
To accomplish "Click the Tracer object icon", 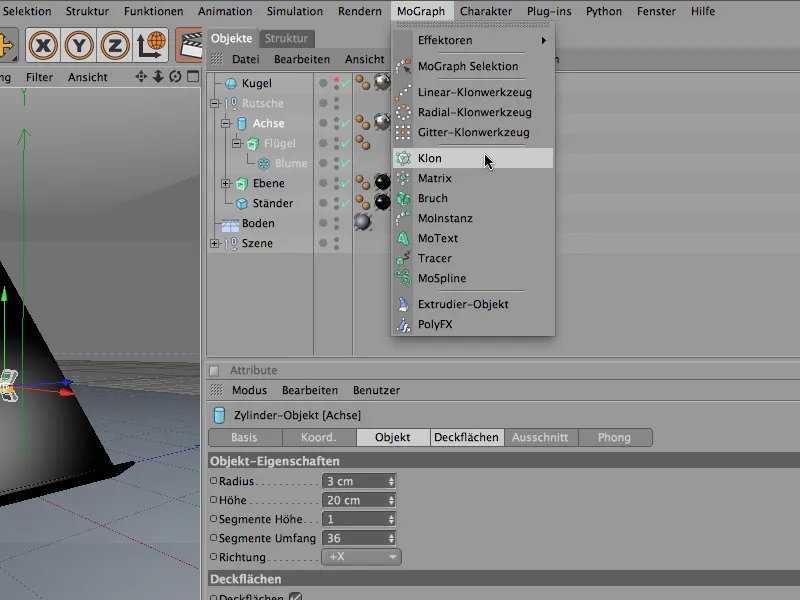I will 402,259.
